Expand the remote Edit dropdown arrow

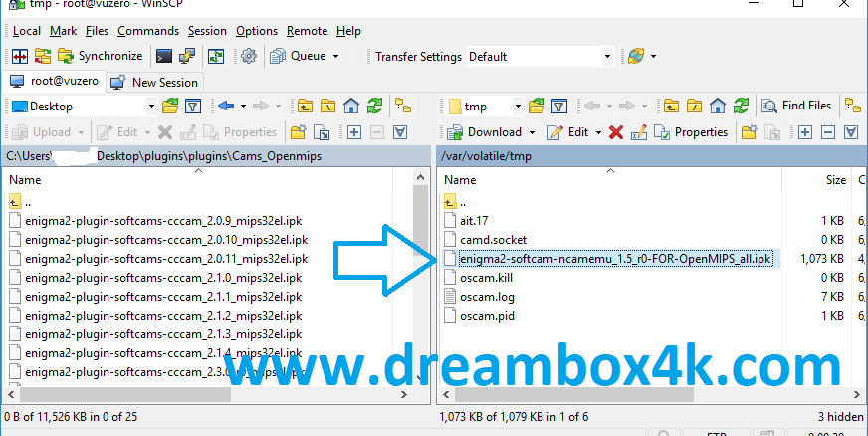point(598,132)
